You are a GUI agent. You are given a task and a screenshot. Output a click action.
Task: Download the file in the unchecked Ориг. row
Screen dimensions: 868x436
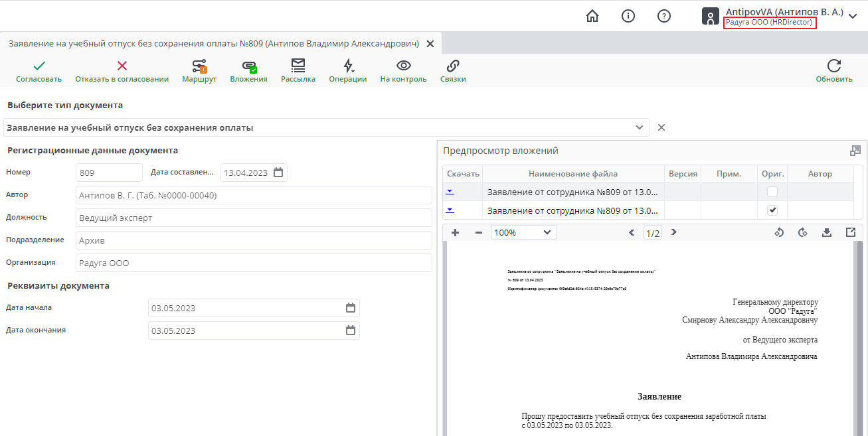[x=450, y=192]
